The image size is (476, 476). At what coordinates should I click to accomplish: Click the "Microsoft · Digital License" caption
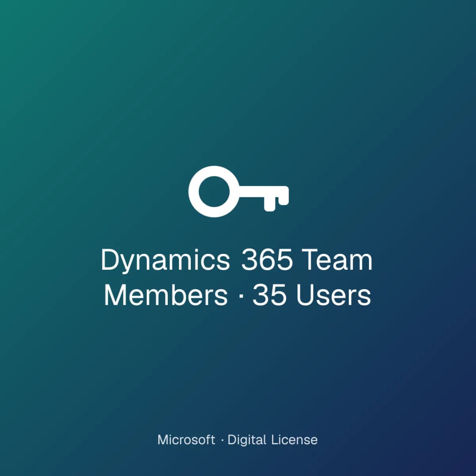[x=238, y=440]
